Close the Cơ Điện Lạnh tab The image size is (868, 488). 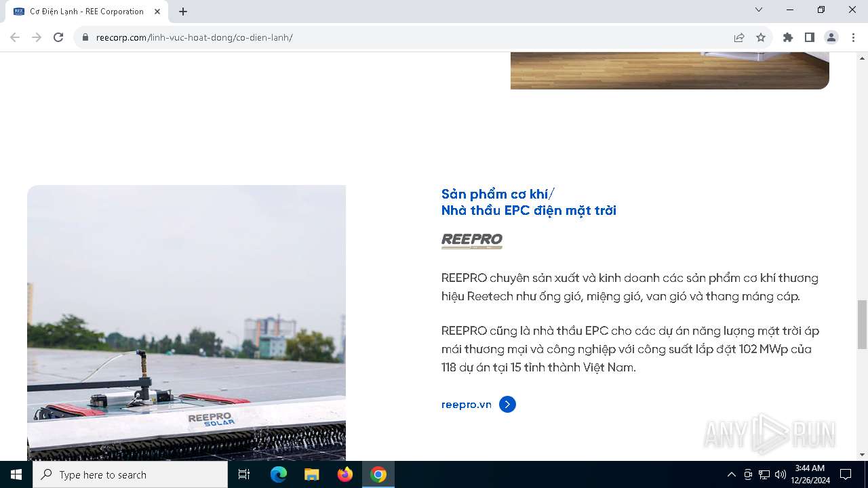tap(157, 12)
